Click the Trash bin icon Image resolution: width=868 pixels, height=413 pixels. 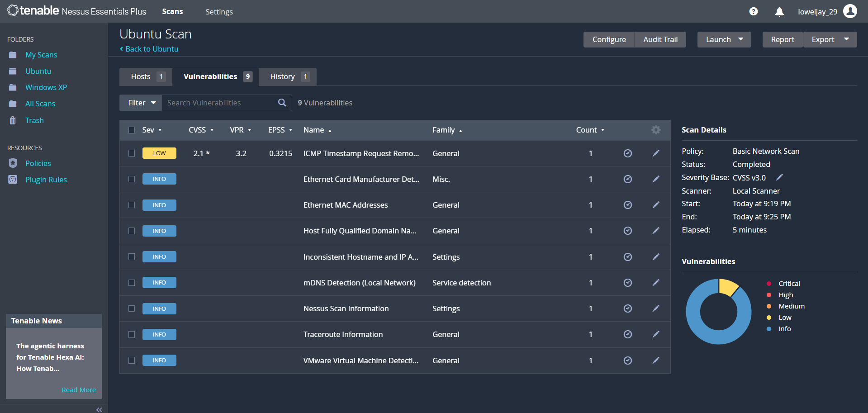(x=13, y=120)
